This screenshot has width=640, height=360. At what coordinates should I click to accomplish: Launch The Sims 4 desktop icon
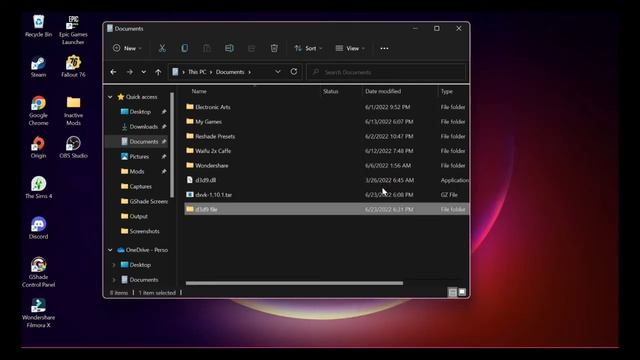(x=38, y=188)
